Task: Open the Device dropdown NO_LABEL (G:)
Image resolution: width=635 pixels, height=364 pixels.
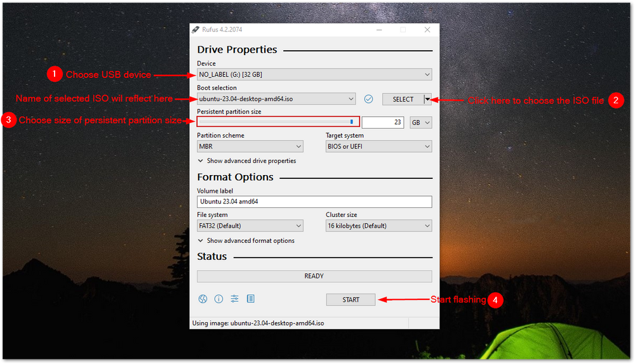Action: (314, 74)
